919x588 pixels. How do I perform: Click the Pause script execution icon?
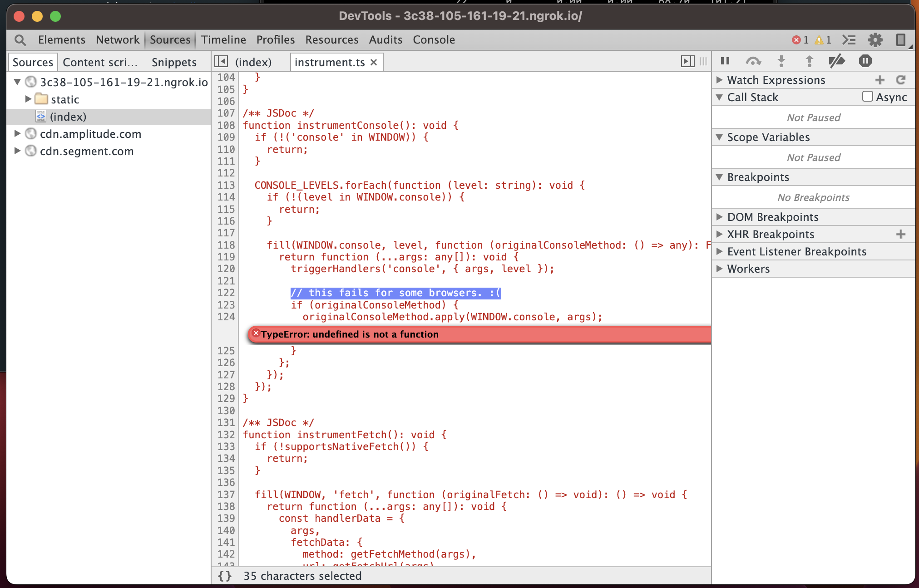725,61
